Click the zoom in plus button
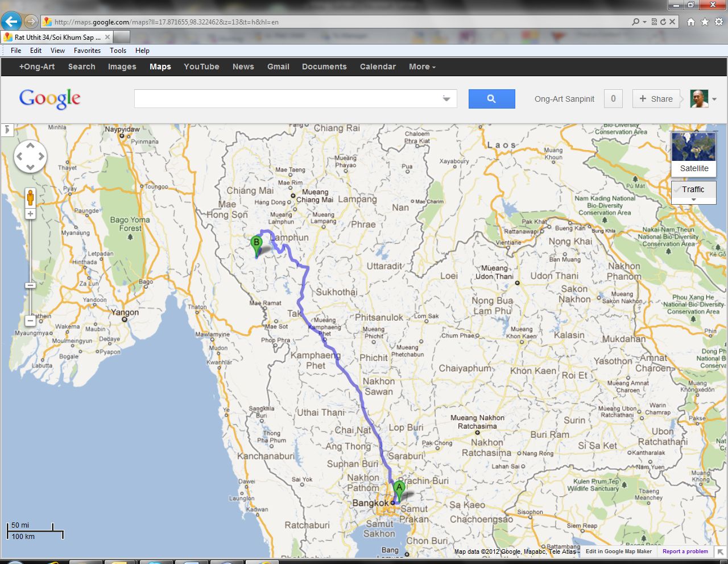Screen dimensions: 728x564 [30, 214]
